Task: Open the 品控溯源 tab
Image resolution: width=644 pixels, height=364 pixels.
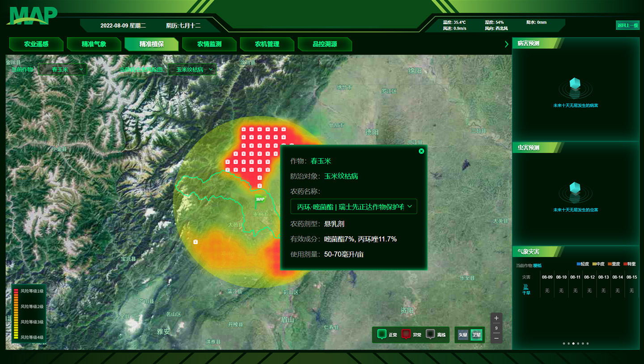Action: coord(325,44)
